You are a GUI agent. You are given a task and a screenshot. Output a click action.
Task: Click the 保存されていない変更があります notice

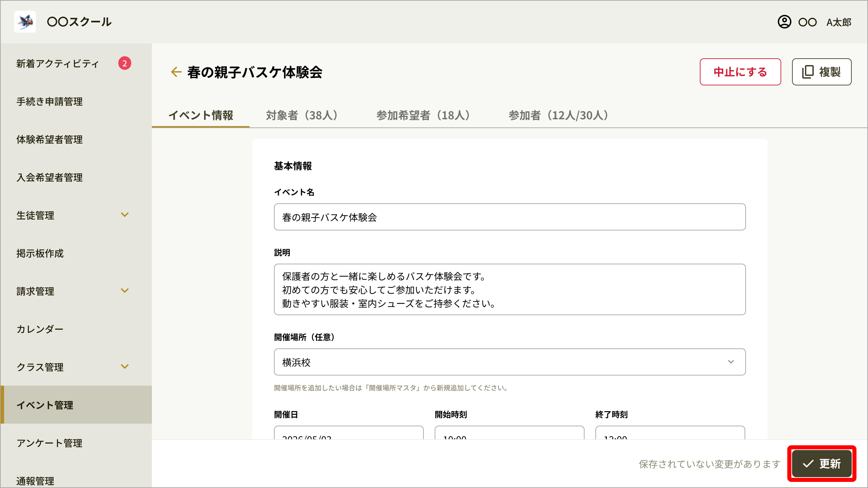pyautogui.click(x=710, y=464)
